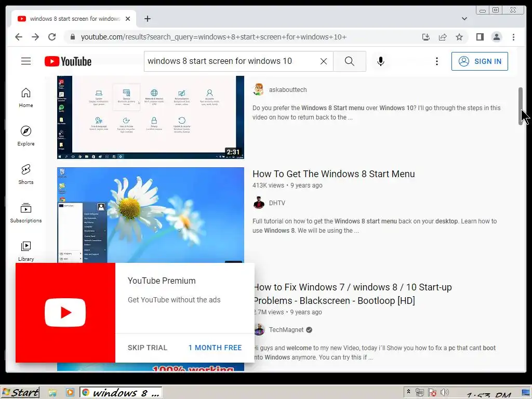532x399 pixels.
Task: Open the taskbar file explorer icon
Action: [52, 393]
